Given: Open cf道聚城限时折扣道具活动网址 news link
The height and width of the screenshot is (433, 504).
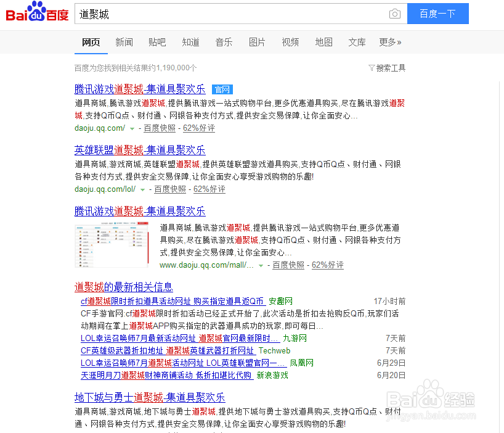Looking at the screenshot, I should 172,302.
